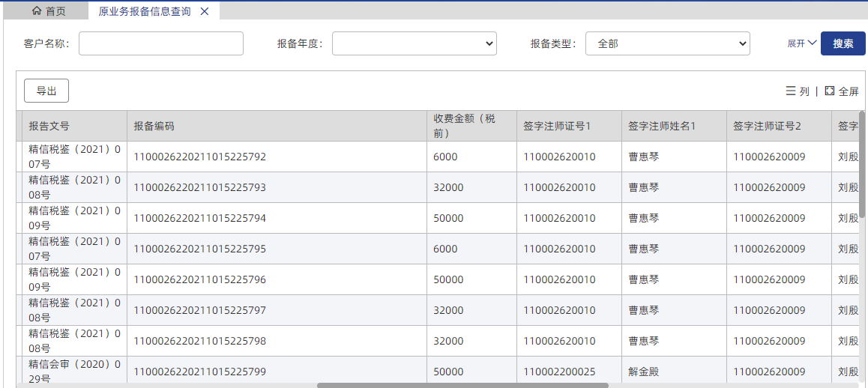The image size is (868, 388).
Task: Open the column settings 列 icon
Action: (791, 91)
